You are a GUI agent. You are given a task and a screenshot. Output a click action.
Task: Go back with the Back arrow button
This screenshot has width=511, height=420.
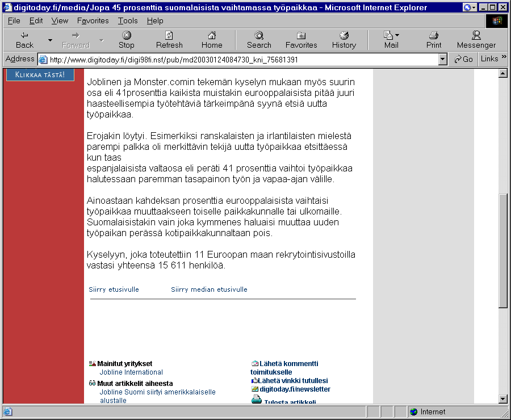[24, 40]
